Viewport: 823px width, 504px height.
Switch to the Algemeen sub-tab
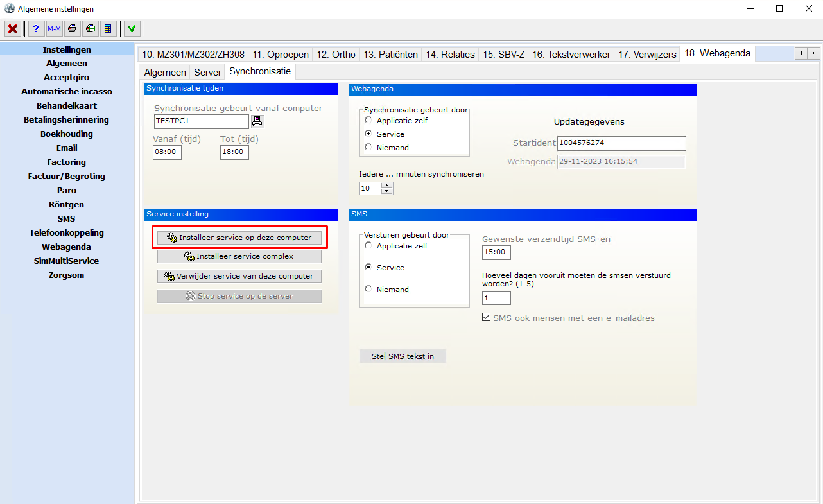[165, 73]
